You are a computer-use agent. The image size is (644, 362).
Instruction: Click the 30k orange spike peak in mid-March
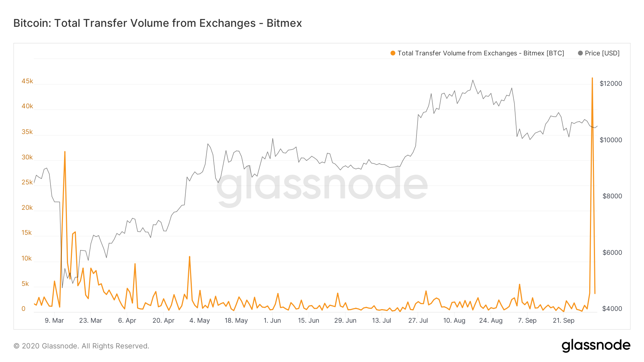click(65, 152)
